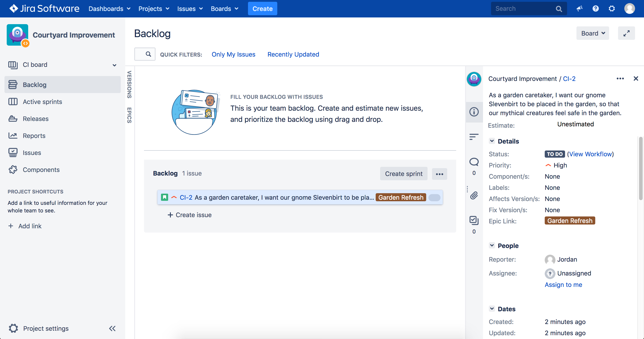Click the Garden Refresh epic label on row

click(x=401, y=197)
